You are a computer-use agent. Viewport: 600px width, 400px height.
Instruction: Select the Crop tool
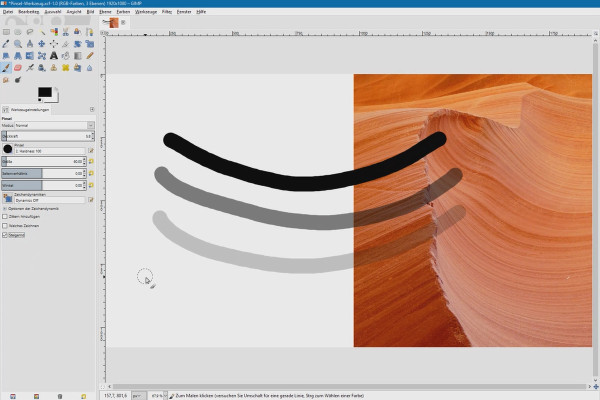(66, 44)
